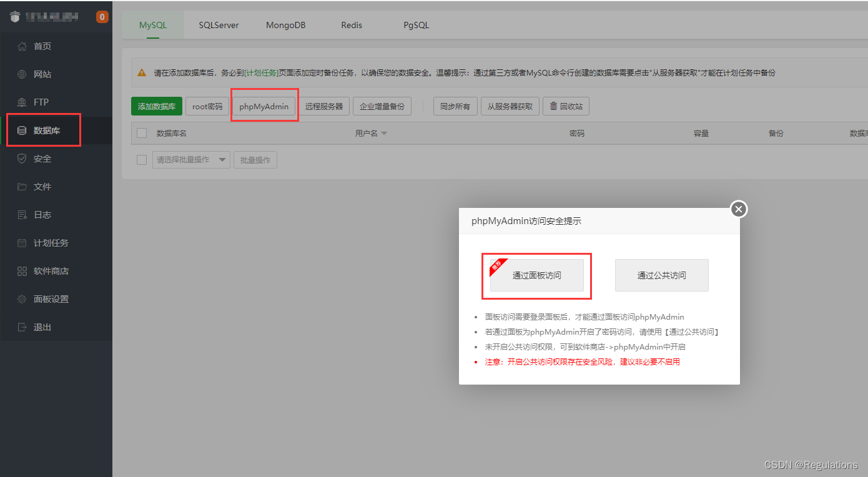The image size is (868, 477).
Task: Click the exit icon beside 退出
Action: coord(22,327)
